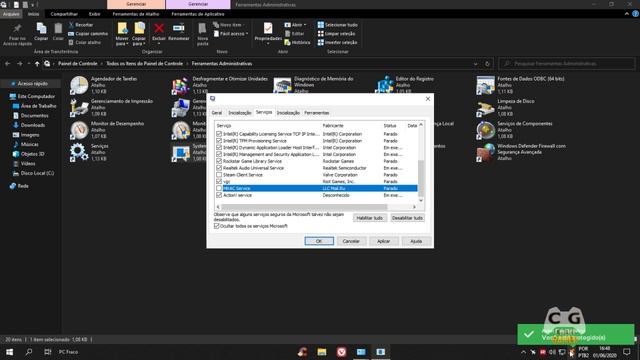
Task: Click the taskbar search magnifier
Action: click(29, 352)
